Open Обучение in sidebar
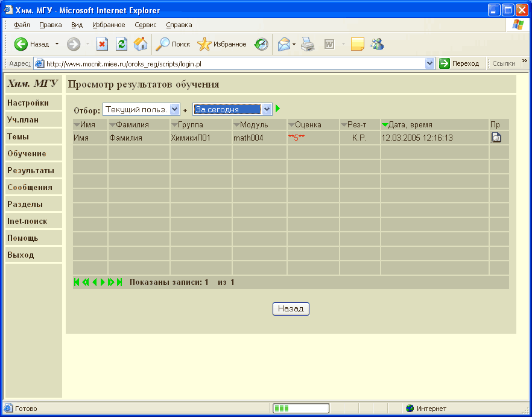This screenshot has height=417, width=532. click(34, 153)
